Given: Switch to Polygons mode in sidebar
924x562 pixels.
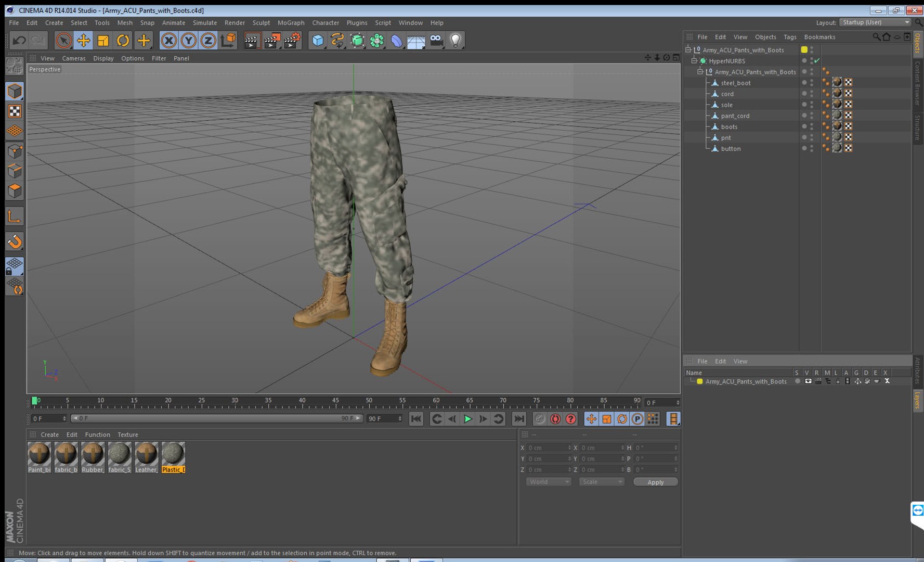Looking at the screenshot, I should (x=15, y=190).
